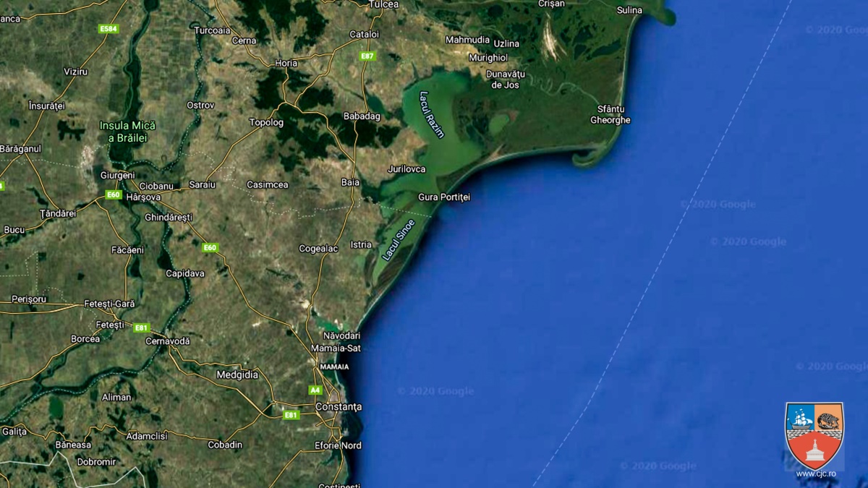The width and height of the screenshot is (868, 488).
Task: Click the E87 road shield near Cataloi
Action: tap(368, 56)
